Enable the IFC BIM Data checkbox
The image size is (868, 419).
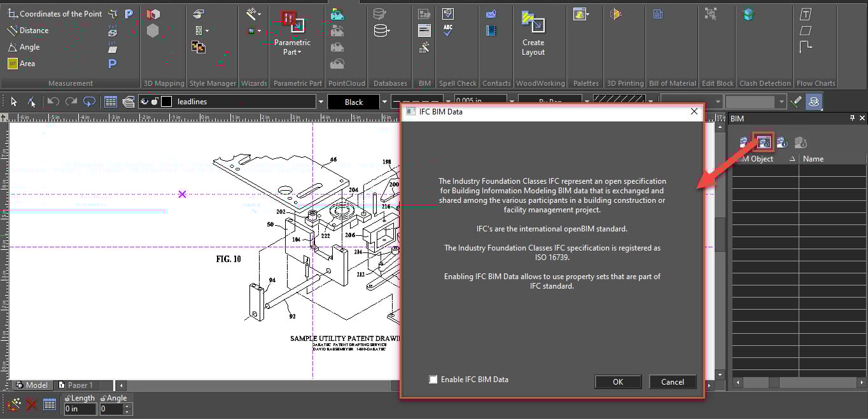click(x=433, y=380)
